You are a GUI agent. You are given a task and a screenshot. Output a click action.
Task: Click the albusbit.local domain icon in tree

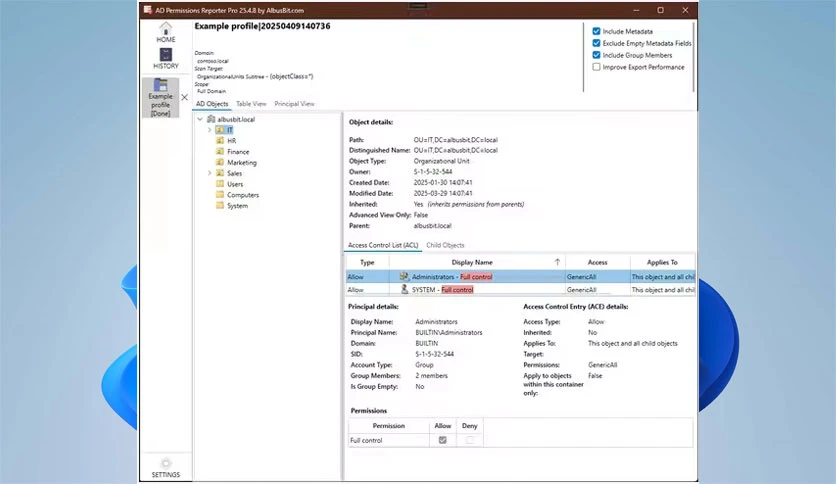pos(211,119)
